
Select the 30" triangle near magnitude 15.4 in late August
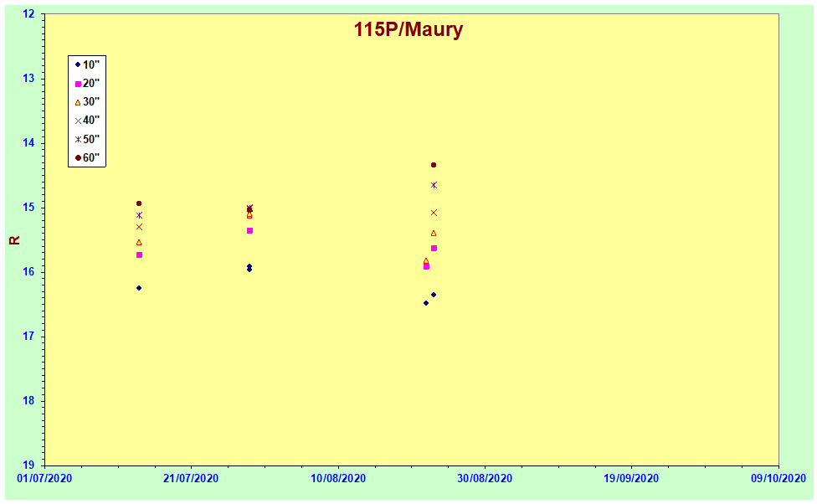(434, 234)
